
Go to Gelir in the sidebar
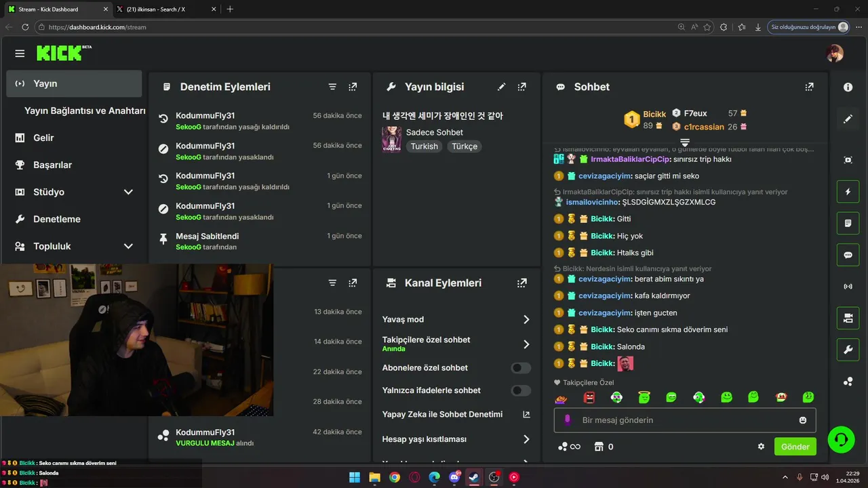coord(43,138)
